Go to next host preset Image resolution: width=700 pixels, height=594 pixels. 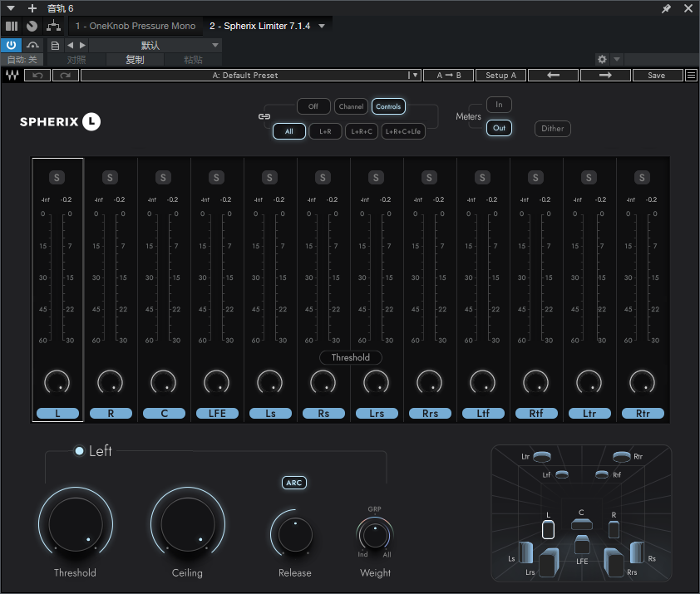pyautogui.click(x=82, y=45)
